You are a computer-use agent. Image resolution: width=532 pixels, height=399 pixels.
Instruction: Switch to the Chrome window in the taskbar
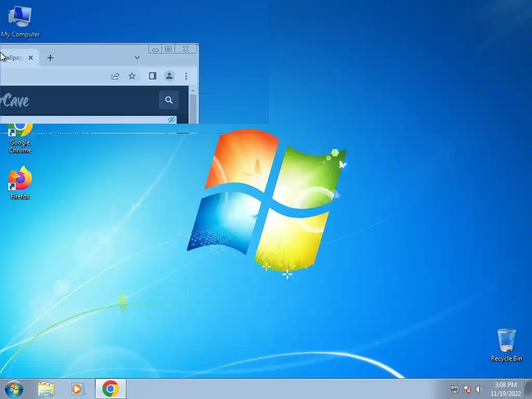[x=111, y=389]
